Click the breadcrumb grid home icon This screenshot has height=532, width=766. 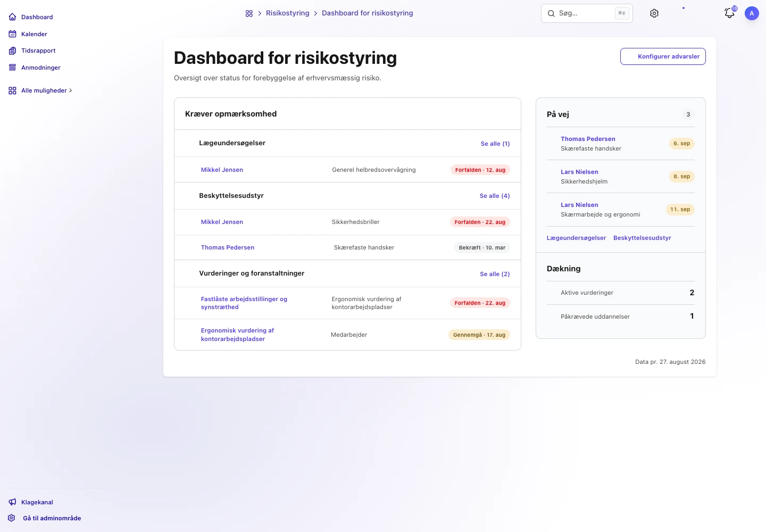tap(249, 13)
